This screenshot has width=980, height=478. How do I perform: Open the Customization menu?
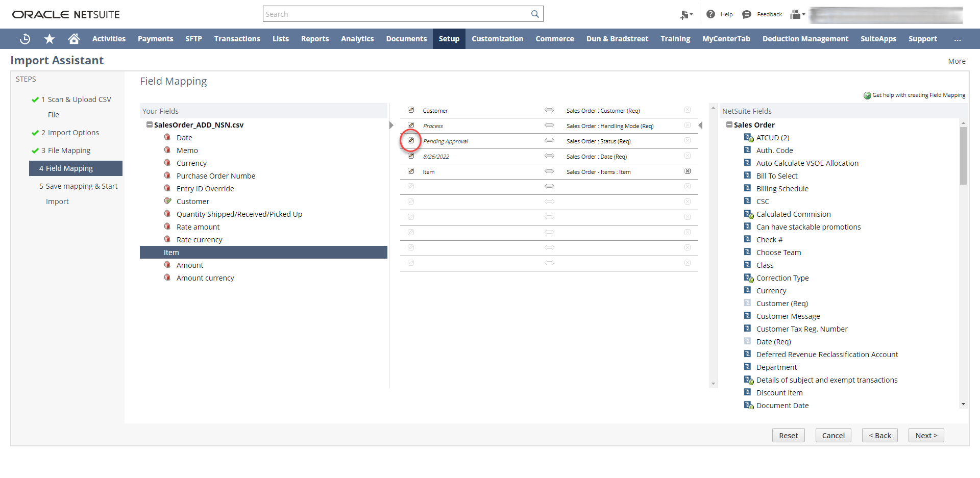coord(497,39)
